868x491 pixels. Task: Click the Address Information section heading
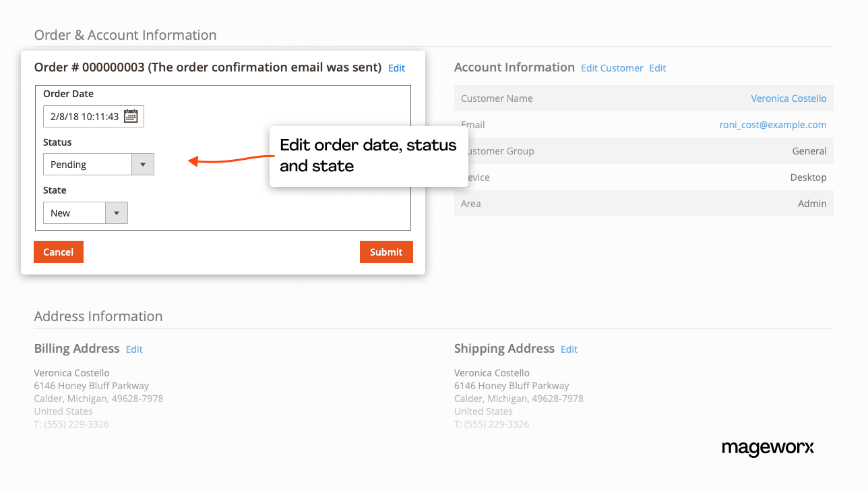[x=98, y=316]
